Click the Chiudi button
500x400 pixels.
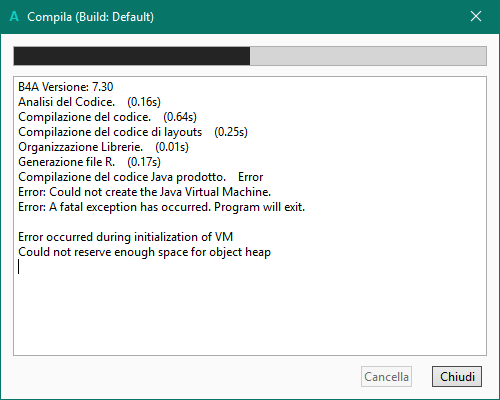[457, 377]
